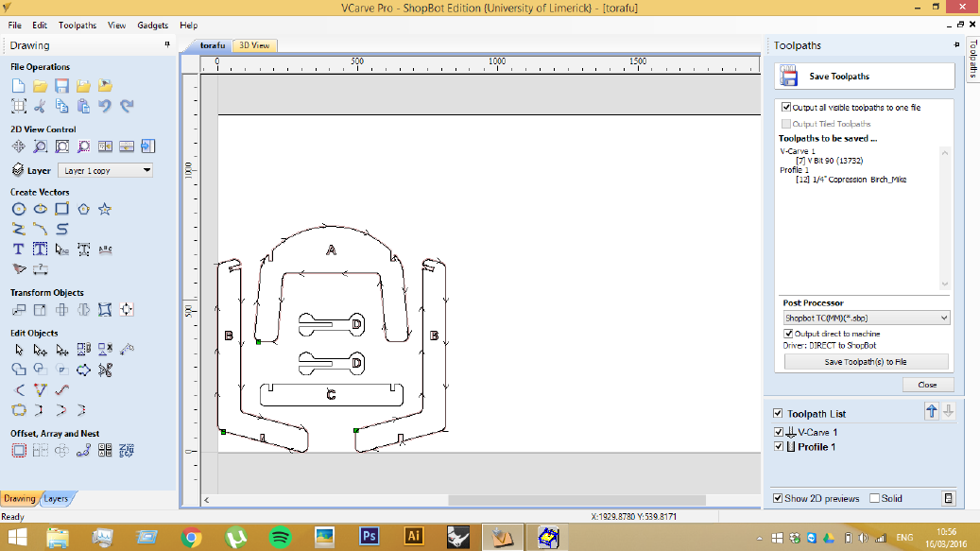Open the Toolpaths menu

77,26
